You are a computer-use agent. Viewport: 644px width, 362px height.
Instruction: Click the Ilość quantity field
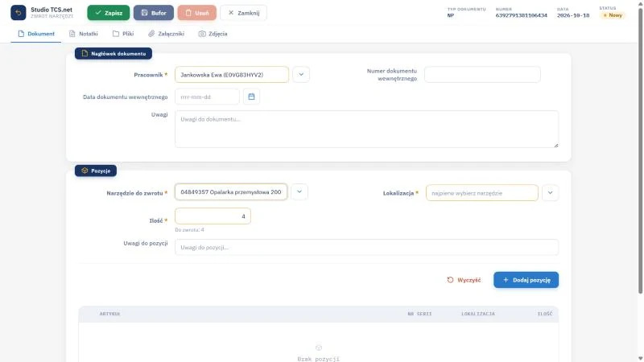click(213, 216)
